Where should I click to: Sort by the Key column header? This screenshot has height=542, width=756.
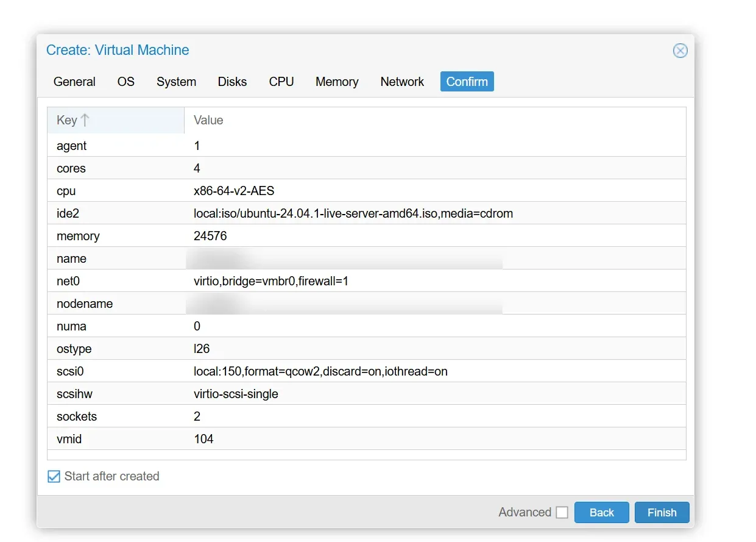point(116,120)
